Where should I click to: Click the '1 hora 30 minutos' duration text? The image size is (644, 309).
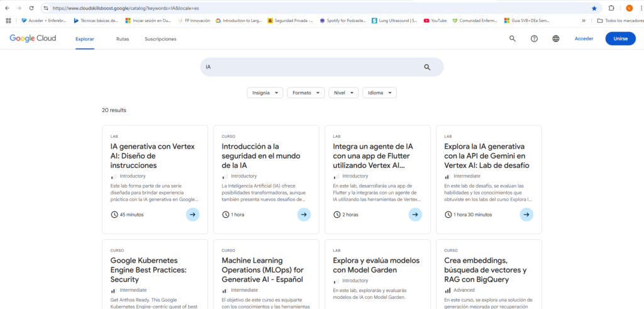pos(473,215)
